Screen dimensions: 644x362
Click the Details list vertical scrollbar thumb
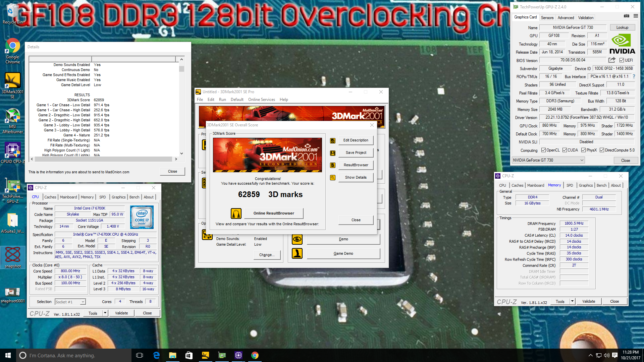tap(181, 69)
